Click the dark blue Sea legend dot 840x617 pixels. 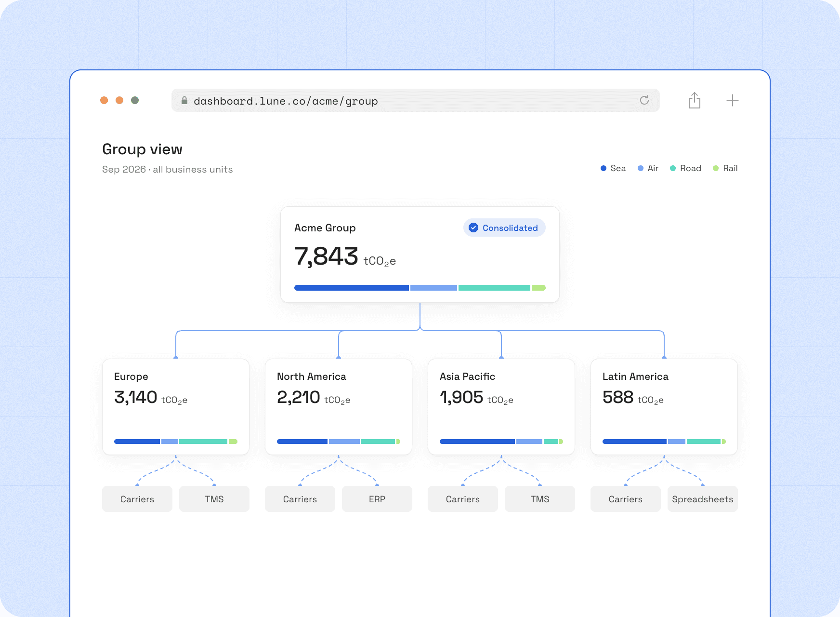pos(603,168)
